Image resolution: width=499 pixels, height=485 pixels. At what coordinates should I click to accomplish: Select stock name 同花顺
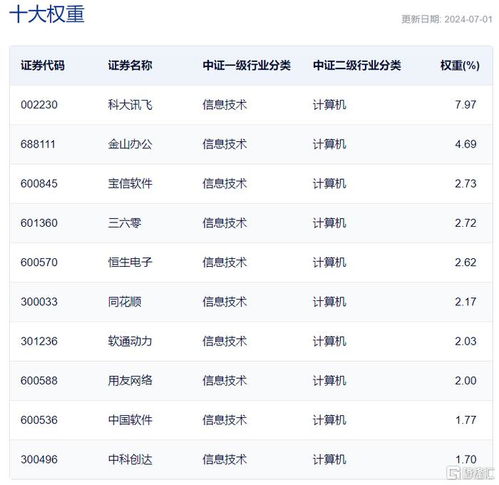coord(125,302)
